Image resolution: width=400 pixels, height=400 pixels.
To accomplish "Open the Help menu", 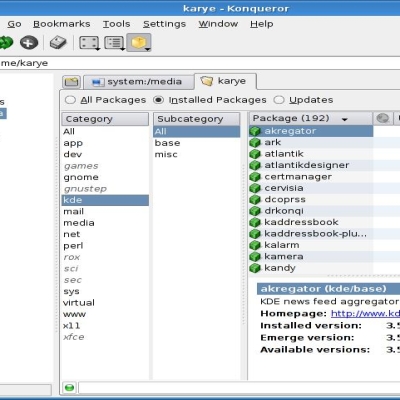I will 262,24.
